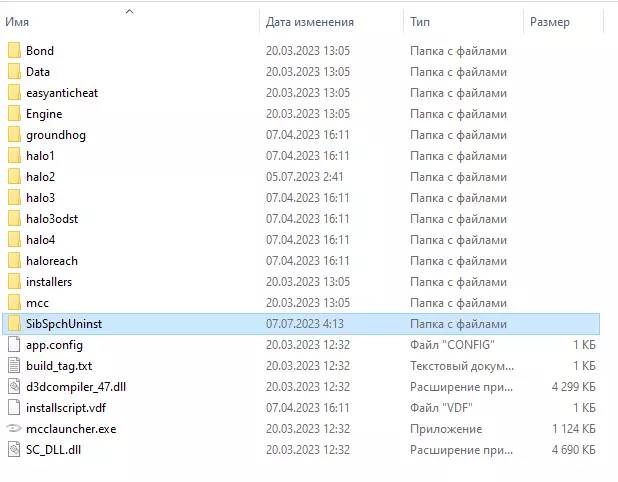The height and width of the screenshot is (482, 618).
Task: Select the Bond folder name
Action: tap(40, 51)
